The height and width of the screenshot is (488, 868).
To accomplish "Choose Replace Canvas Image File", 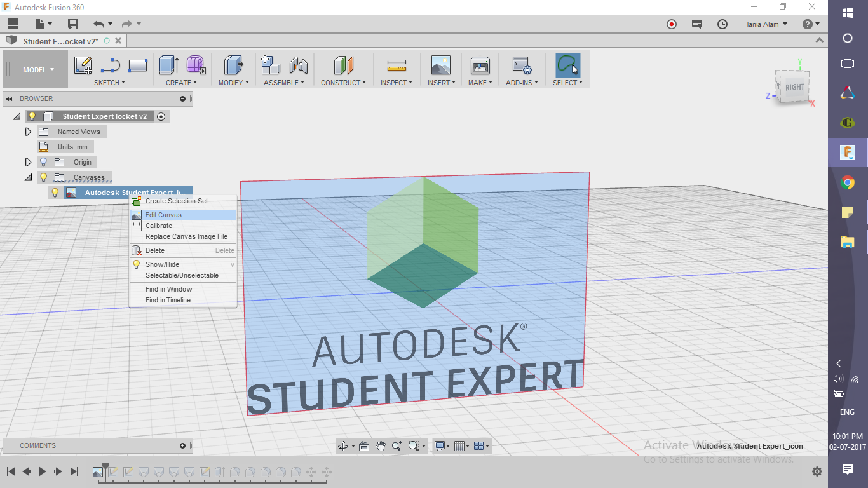I will click(x=183, y=236).
